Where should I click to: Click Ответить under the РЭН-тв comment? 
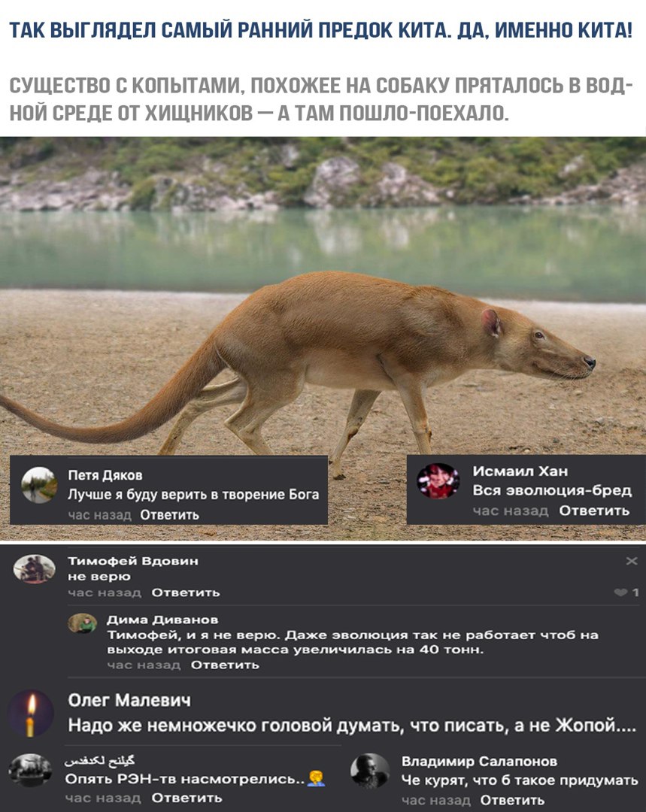[187, 798]
